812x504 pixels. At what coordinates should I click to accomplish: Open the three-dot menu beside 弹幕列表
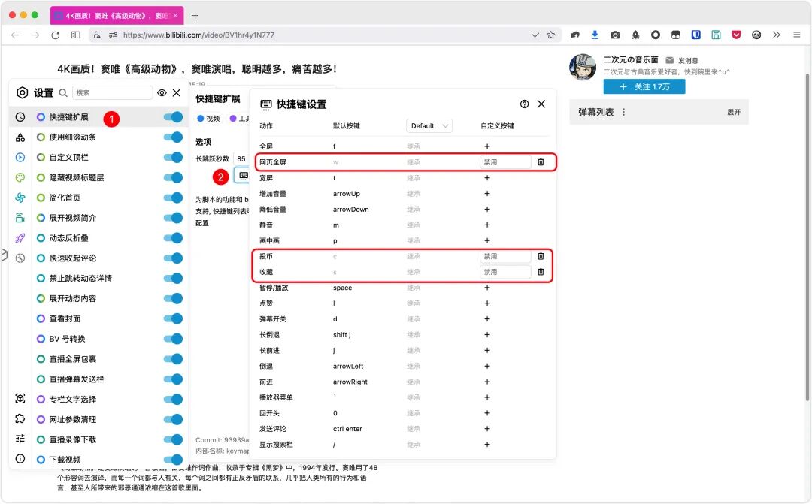pos(623,112)
